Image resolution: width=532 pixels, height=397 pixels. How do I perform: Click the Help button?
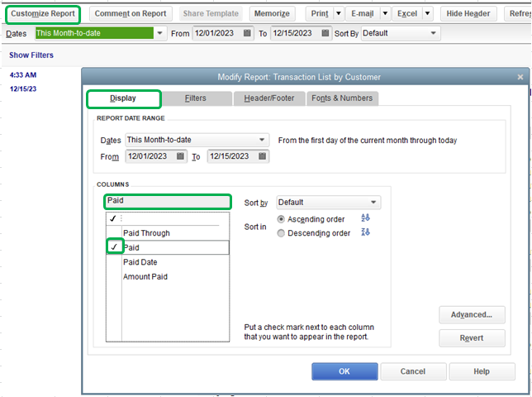pyautogui.click(x=482, y=371)
